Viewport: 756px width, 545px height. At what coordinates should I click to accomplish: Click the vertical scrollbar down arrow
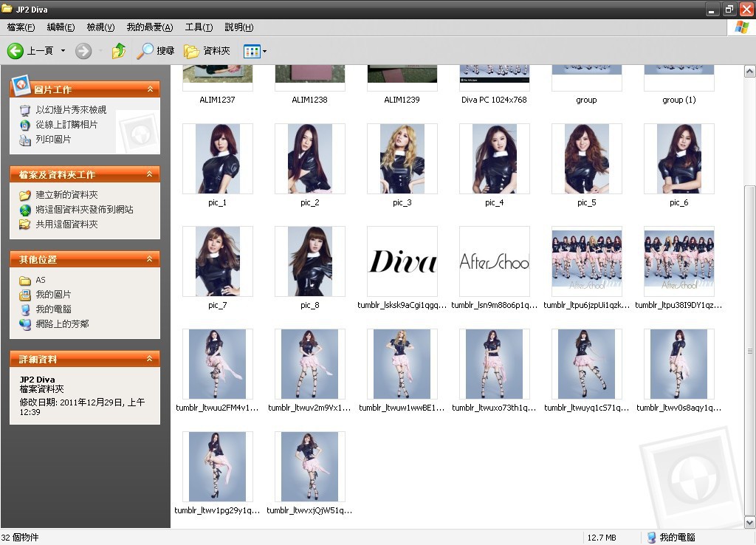tap(749, 521)
